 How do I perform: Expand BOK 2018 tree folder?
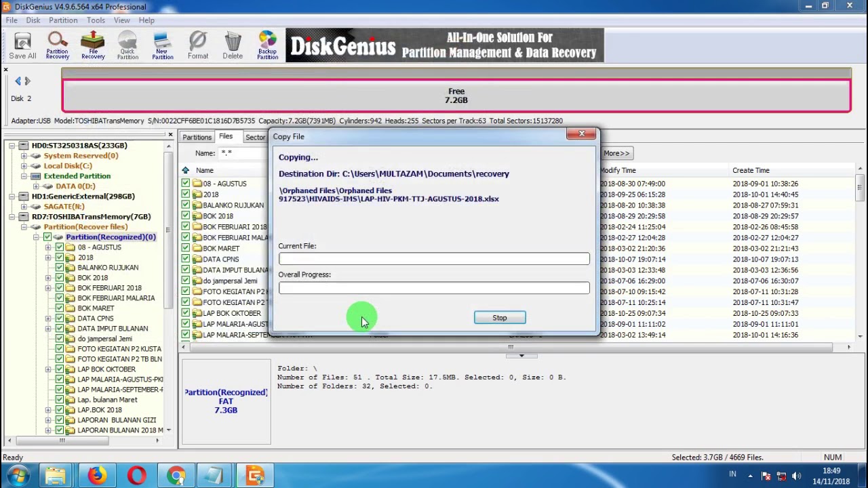tap(48, 277)
